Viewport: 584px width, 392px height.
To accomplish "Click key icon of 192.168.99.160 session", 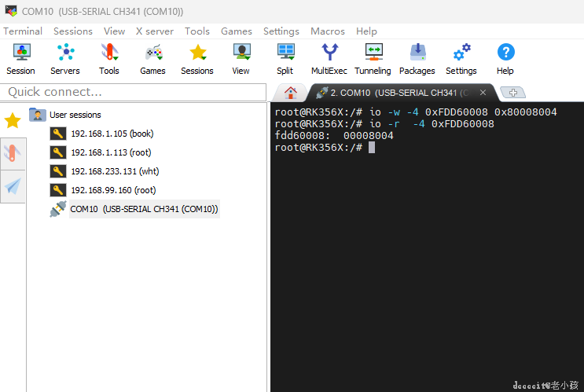I will click(x=57, y=190).
